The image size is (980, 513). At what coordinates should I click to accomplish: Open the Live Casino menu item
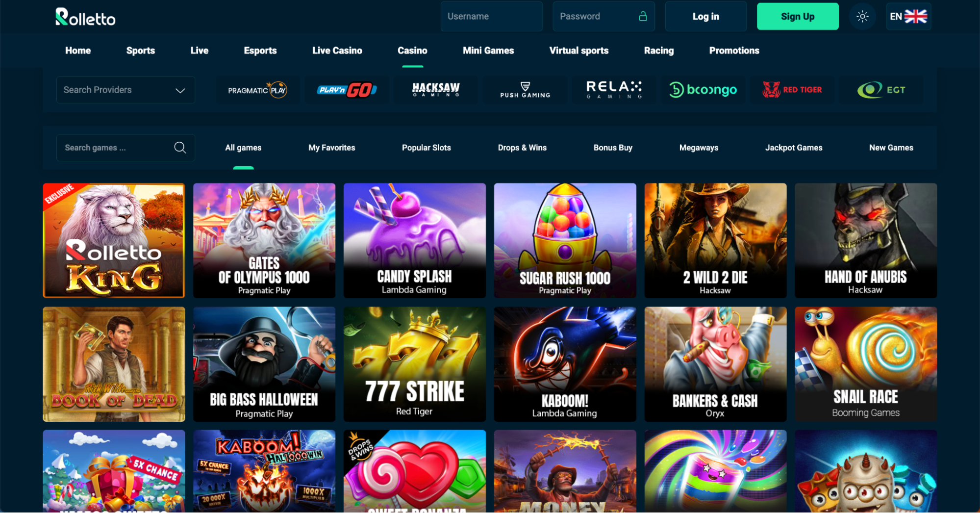pyautogui.click(x=337, y=51)
